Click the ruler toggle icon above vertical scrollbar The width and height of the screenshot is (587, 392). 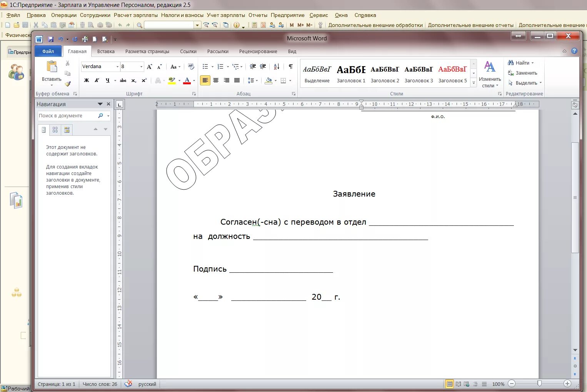point(575,105)
